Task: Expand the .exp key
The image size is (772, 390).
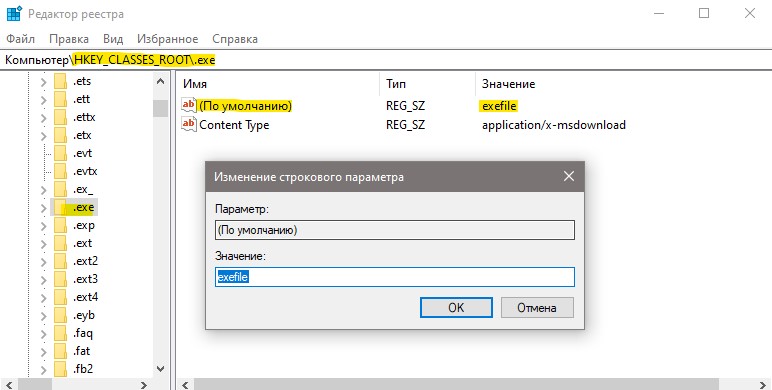Action: [x=43, y=226]
